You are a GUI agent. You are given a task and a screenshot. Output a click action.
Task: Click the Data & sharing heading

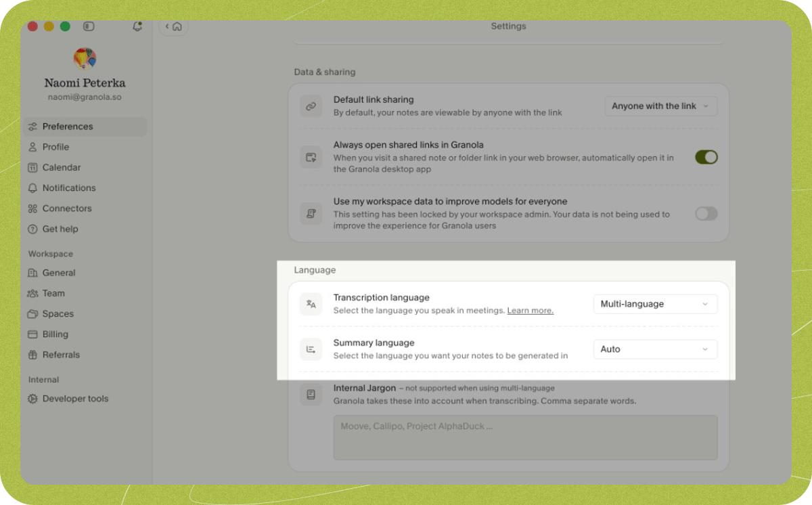[325, 72]
